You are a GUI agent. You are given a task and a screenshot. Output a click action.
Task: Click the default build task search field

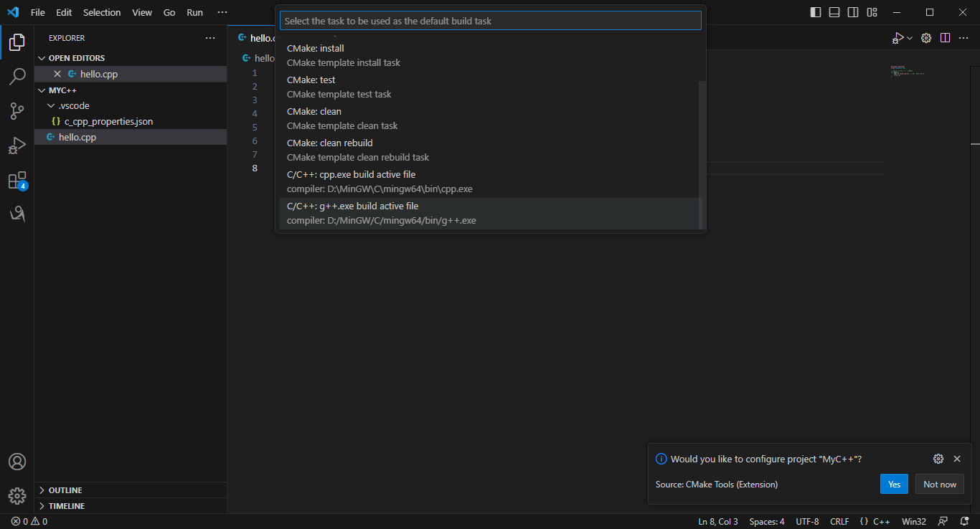click(x=491, y=21)
